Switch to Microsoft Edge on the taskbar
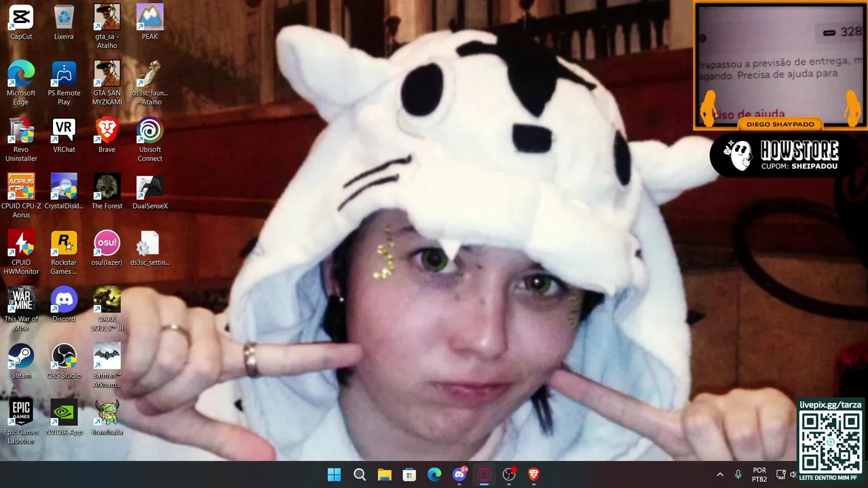The image size is (868, 488). pos(434,474)
